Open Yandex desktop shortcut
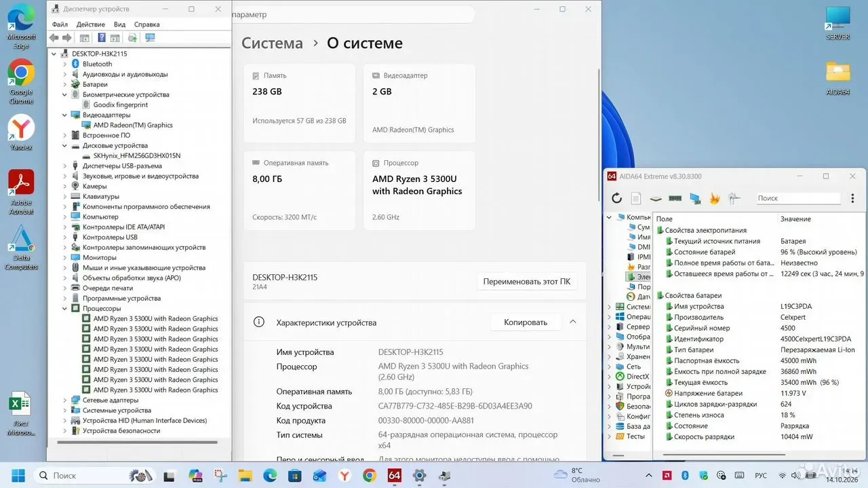 [x=21, y=132]
